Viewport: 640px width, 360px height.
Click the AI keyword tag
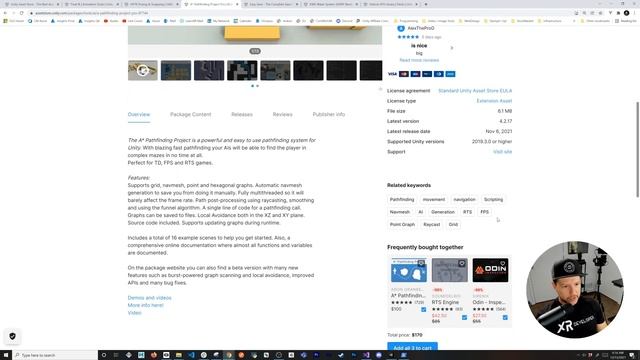tap(420, 212)
